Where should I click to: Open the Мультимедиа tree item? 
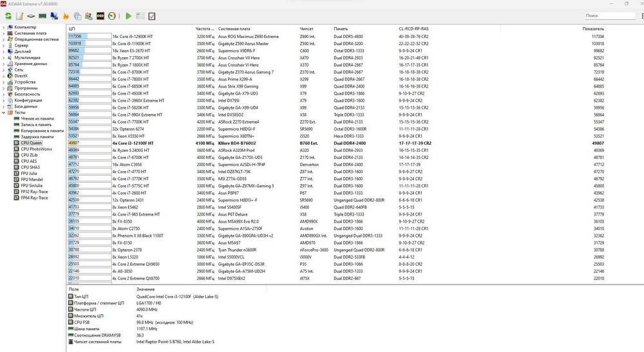pyautogui.click(x=27, y=58)
